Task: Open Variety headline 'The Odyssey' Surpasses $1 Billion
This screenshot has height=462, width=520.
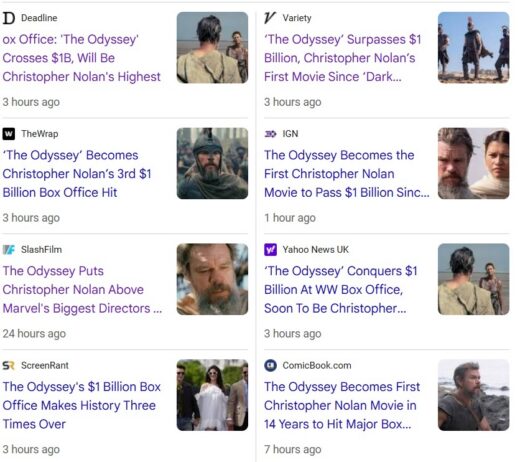Action: (343, 58)
